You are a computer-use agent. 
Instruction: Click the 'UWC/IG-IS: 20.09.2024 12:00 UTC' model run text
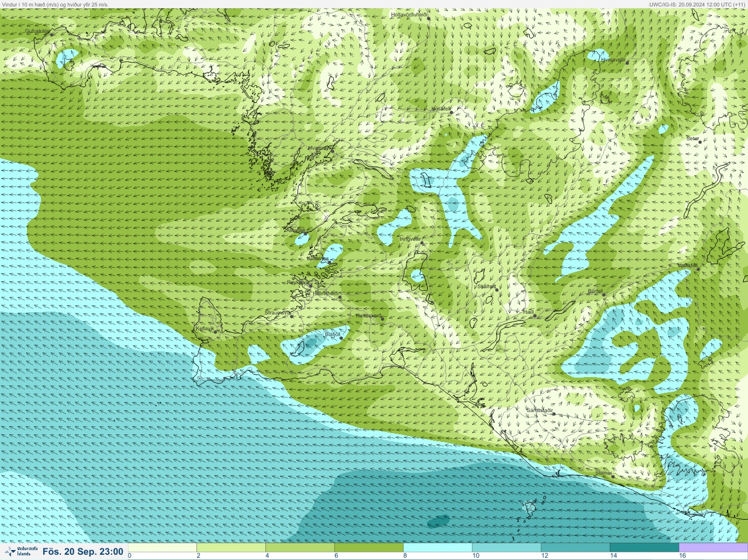point(697,4)
